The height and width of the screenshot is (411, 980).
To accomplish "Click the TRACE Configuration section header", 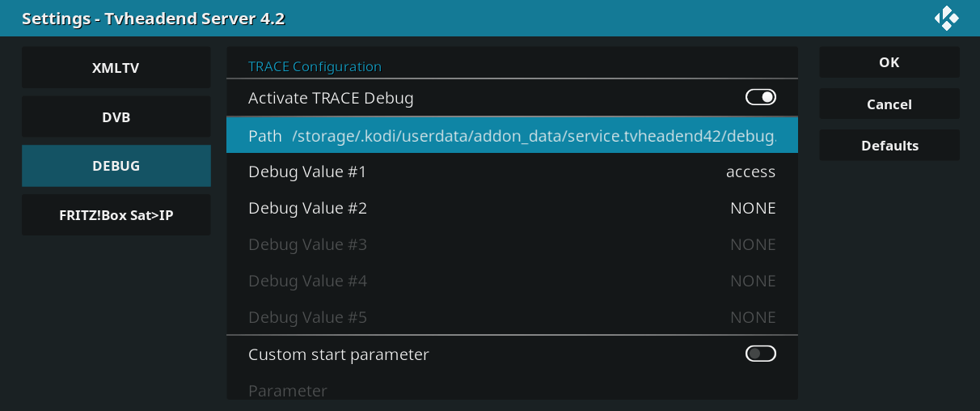I will point(315,66).
